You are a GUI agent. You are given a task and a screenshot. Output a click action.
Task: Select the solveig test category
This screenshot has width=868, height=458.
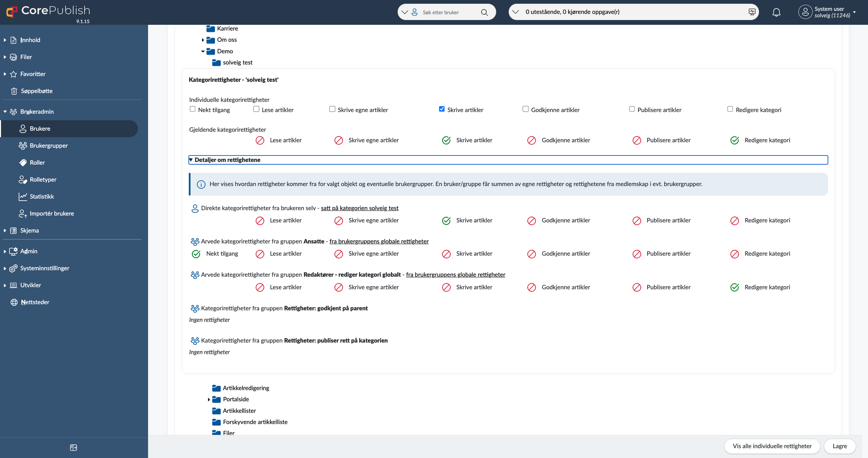pyautogui.click(x=237, y=62)
